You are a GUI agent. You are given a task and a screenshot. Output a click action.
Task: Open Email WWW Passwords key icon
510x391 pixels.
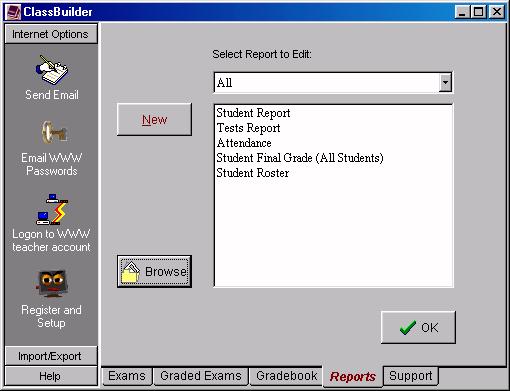[x=53, y=132]
